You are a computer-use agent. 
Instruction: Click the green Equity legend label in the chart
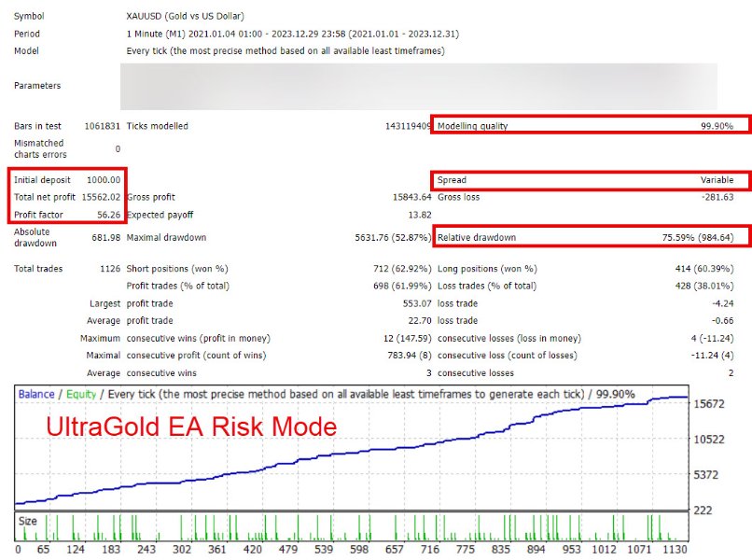point(81,395)
